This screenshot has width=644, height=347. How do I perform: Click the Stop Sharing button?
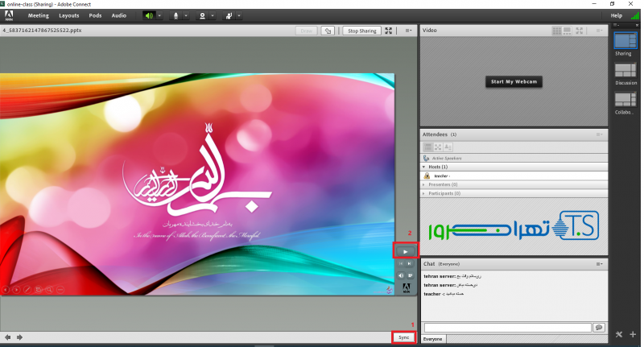[361, 31]
